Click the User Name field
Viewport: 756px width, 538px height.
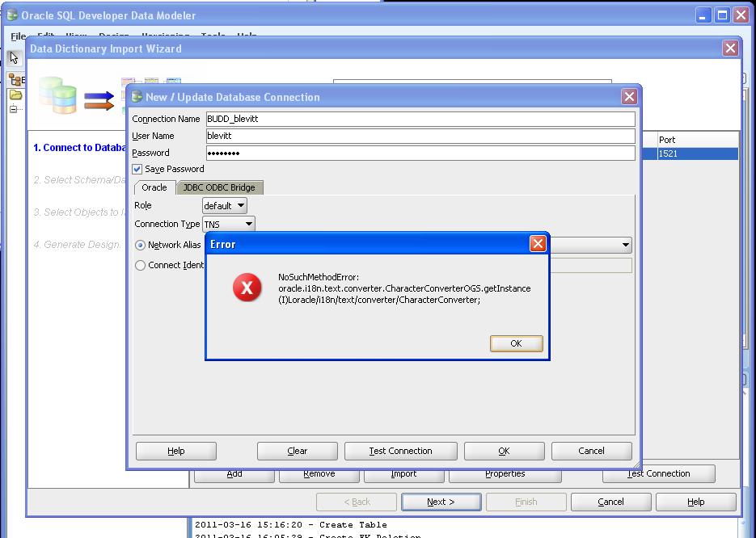point(420,136)
